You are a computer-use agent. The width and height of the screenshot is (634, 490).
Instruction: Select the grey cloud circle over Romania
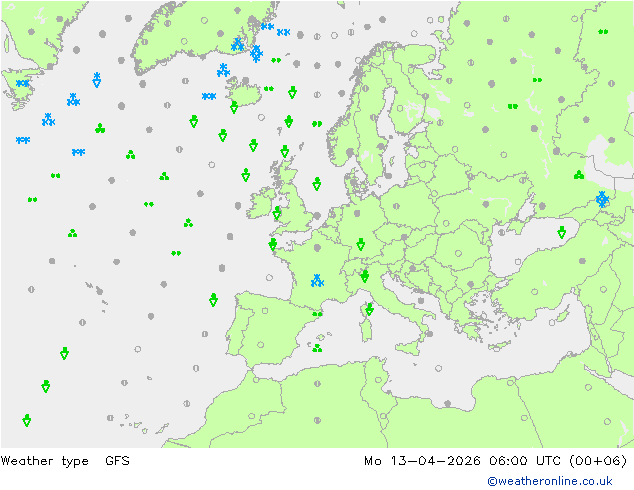[x=458, y=253]
